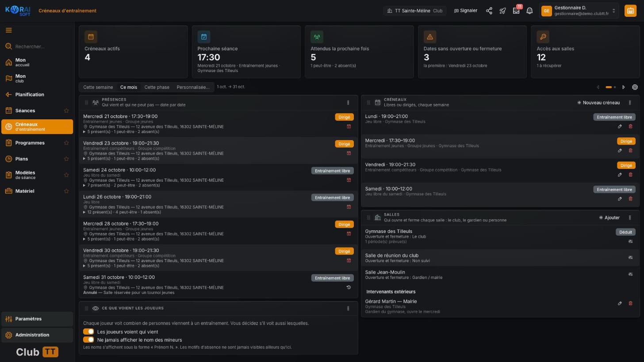Open settings sliders for Salle Jean-Moulin
The height and width of the screenshot is (362, 644).
pos(631,274)
